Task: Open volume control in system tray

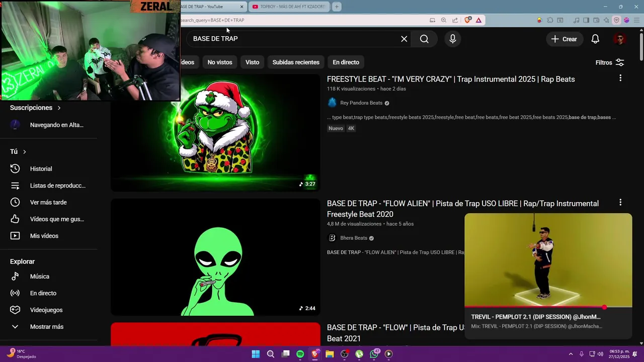Action: (600, 354)
